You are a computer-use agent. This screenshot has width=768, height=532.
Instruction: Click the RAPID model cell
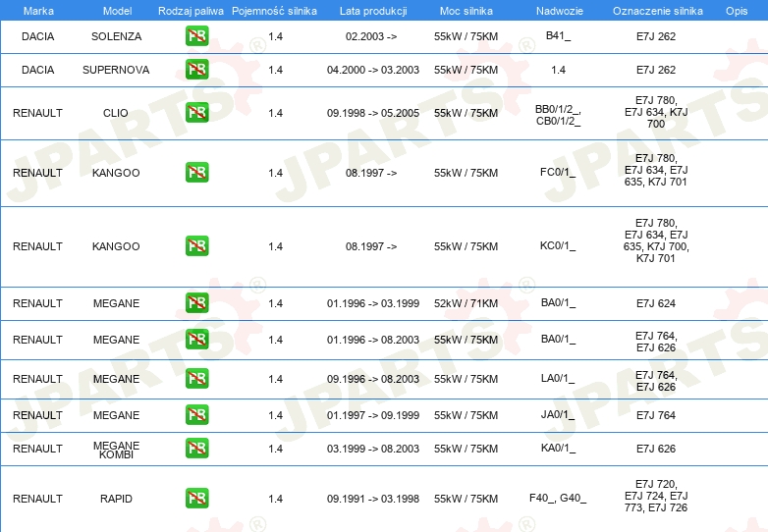click(x=116, y=499)
